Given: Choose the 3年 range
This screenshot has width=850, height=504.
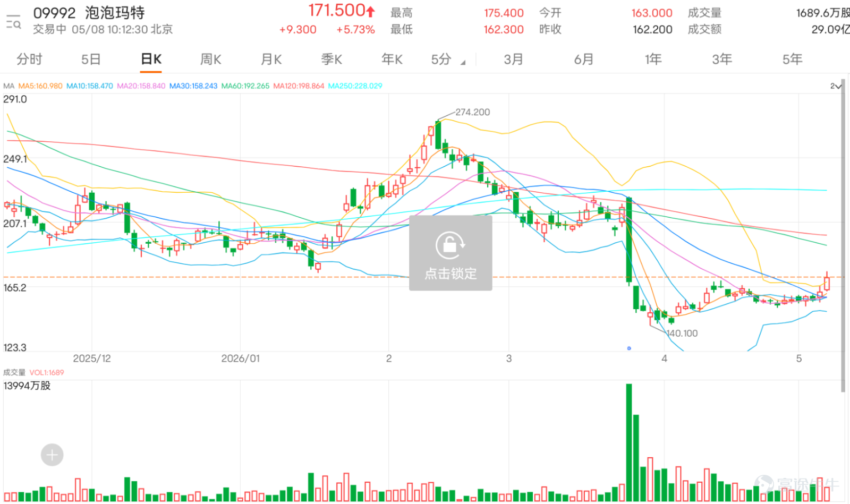Looking at the screenshot, I should click(722, 59).
